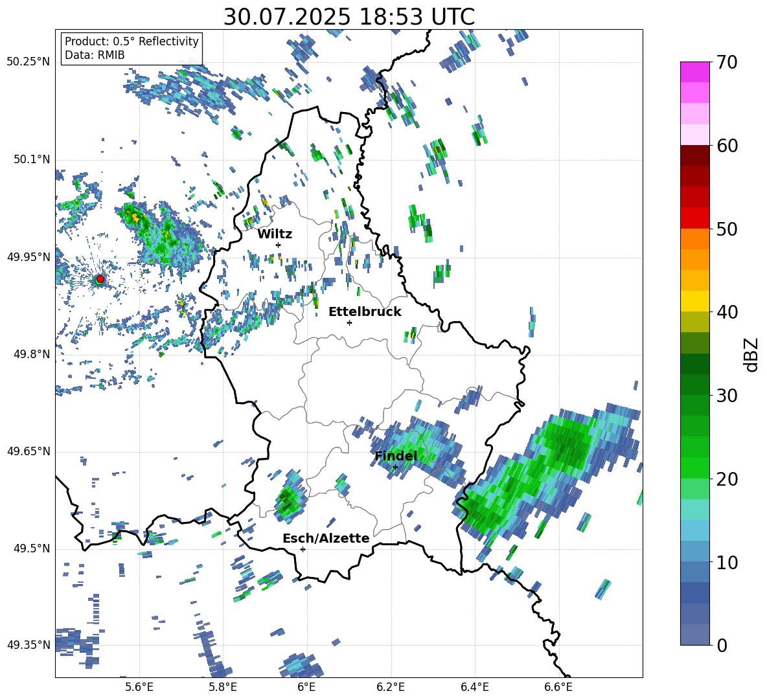Click the title timestamp 30.07.2025 18:53 UTC
The height and width of the screenshot is (700, 767).
click(x=349, y=17)
